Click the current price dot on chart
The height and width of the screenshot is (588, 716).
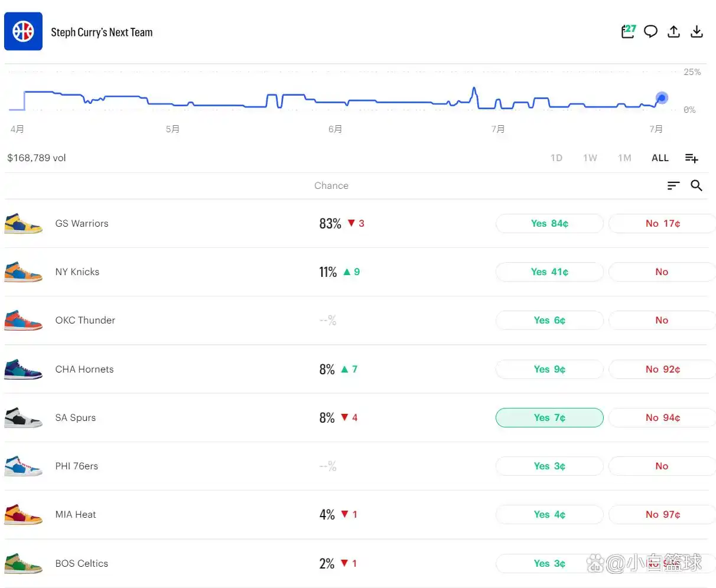click(x=662, y=97)
